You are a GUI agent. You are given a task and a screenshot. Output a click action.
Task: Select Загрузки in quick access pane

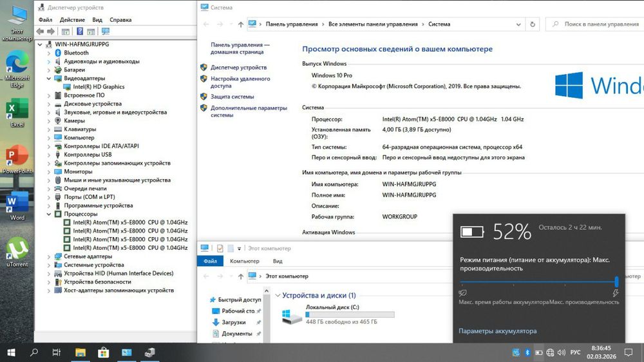tap(233, 323)
